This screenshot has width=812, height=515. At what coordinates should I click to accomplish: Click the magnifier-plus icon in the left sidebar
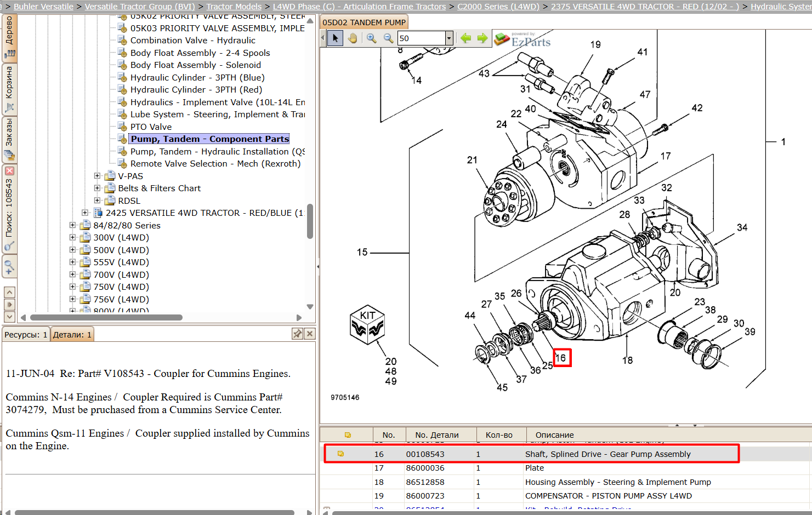click(x=9, y=267)
